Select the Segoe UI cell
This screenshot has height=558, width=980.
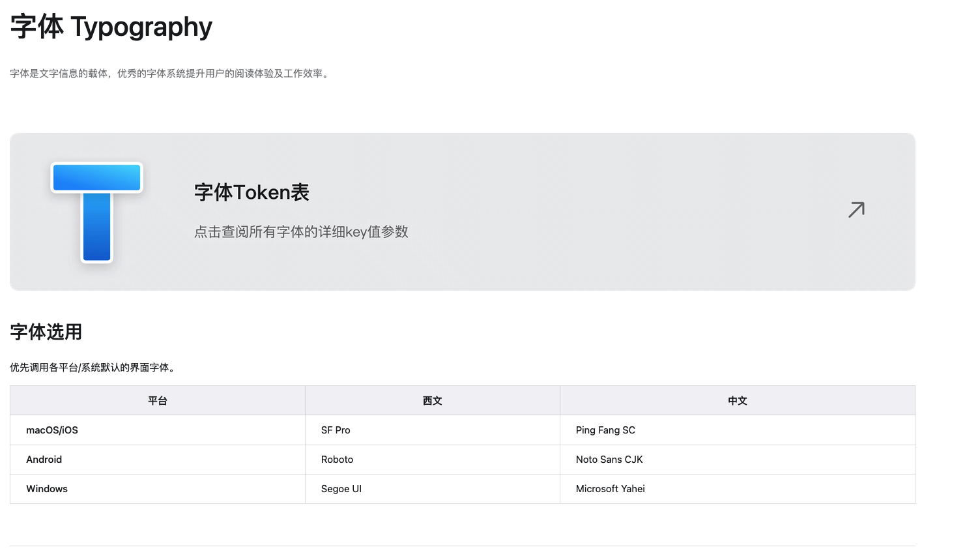[x=433, y=489]
